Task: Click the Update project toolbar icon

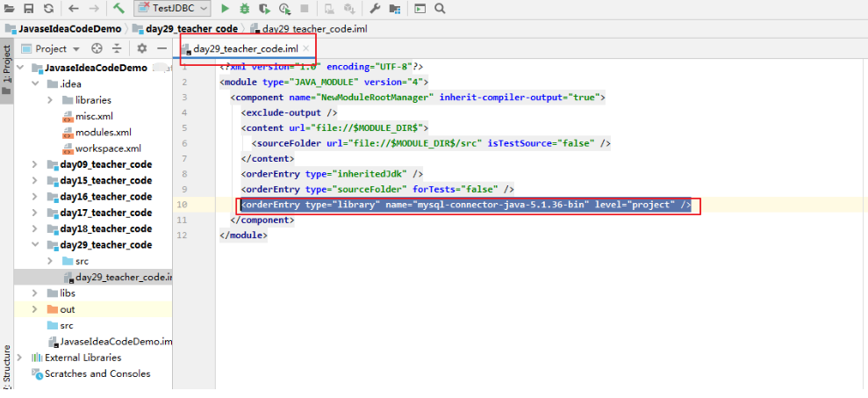Action: [x=348, y=8]
